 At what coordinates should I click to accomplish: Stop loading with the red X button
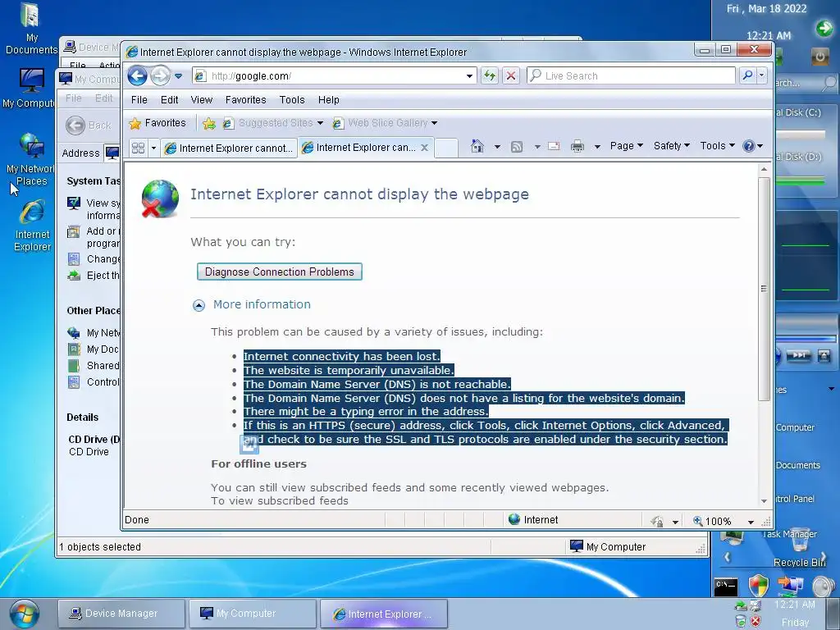511,76
